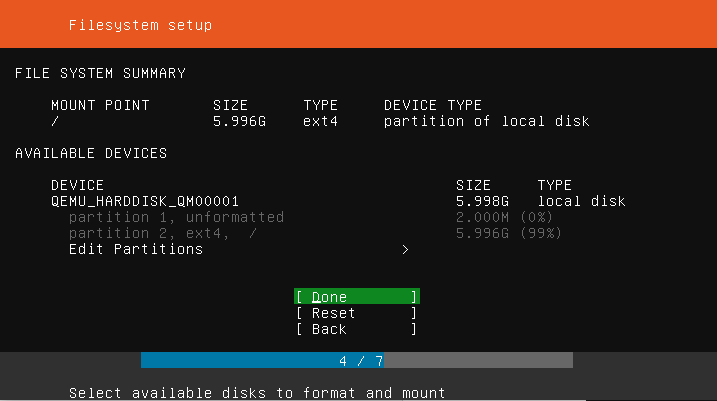
Task: Select partition 2, ext4 row
Action: [162, 233]
